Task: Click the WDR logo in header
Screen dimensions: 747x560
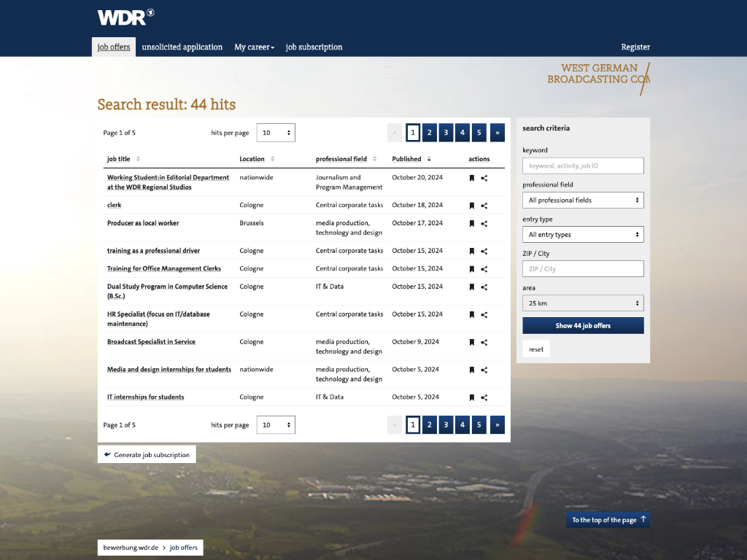Action: click(x=125, y=17)
